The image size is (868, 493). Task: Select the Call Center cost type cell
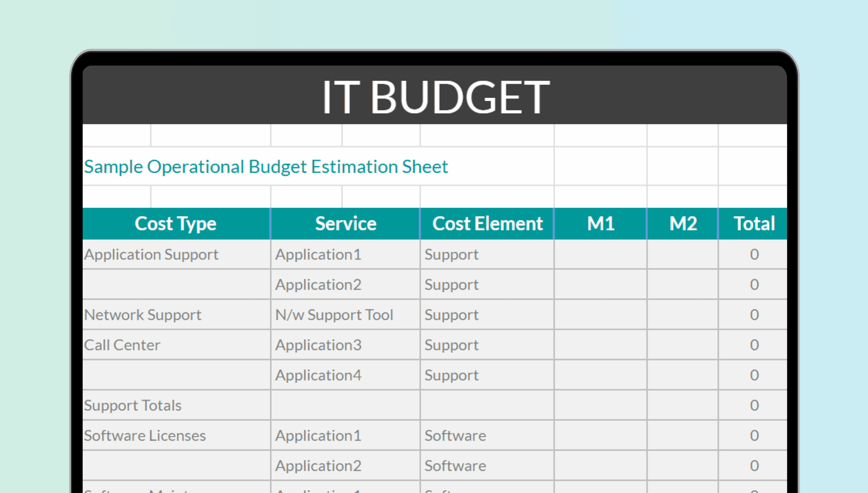(122, 345)
